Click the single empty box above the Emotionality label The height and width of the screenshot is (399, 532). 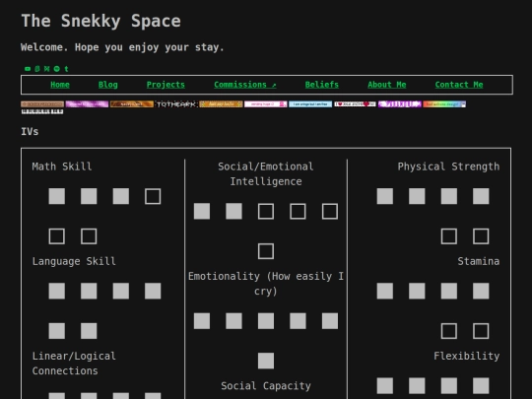(x=266, y=251)
